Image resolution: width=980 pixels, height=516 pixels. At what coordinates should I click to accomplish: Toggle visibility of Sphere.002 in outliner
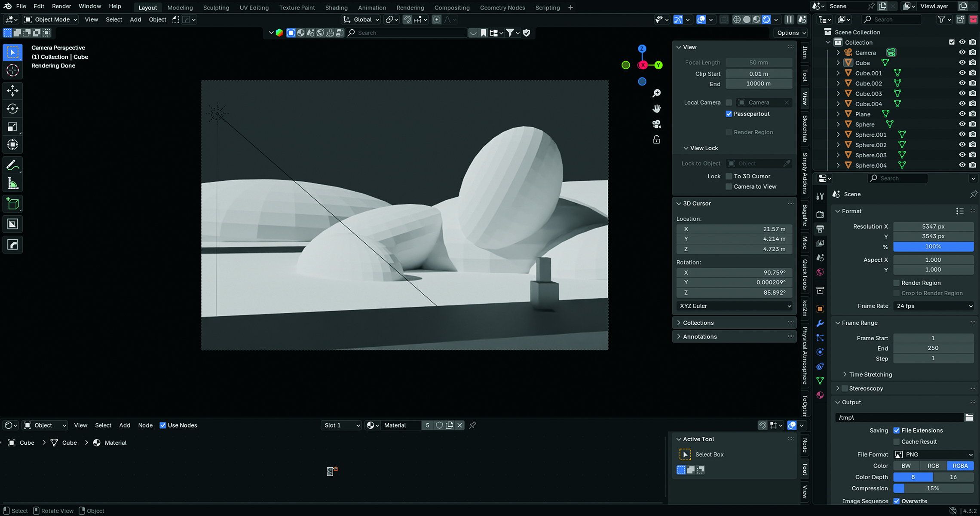pyautogui.click(x=962, y=144)
